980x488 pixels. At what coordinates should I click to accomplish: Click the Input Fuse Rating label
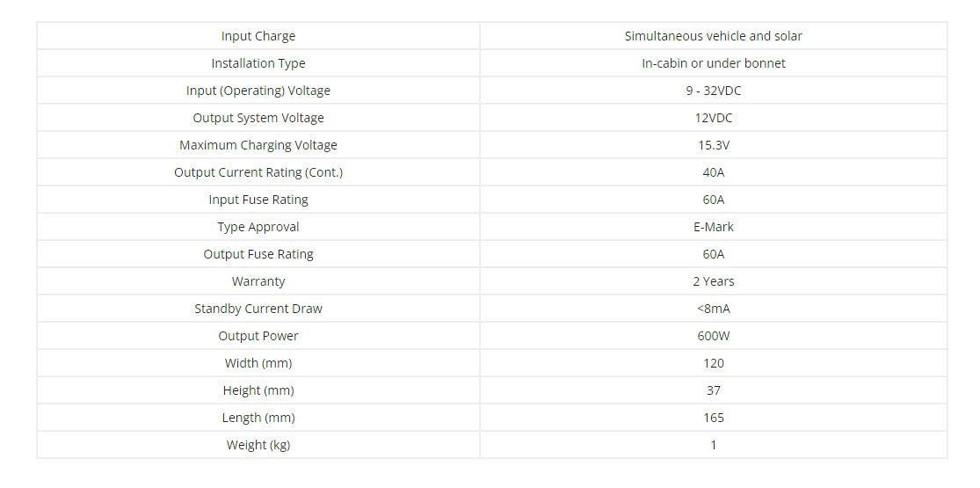click(x=258, y=200)
